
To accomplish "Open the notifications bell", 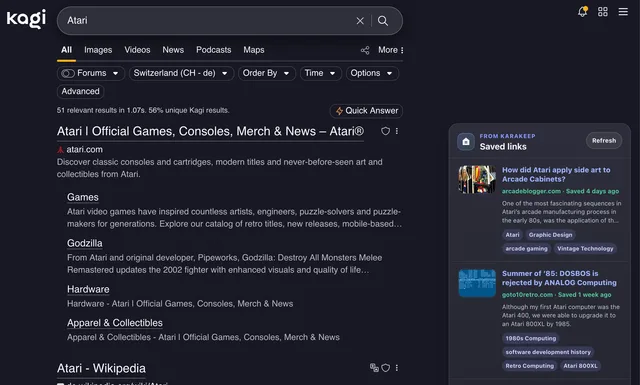I will [582, 11].
